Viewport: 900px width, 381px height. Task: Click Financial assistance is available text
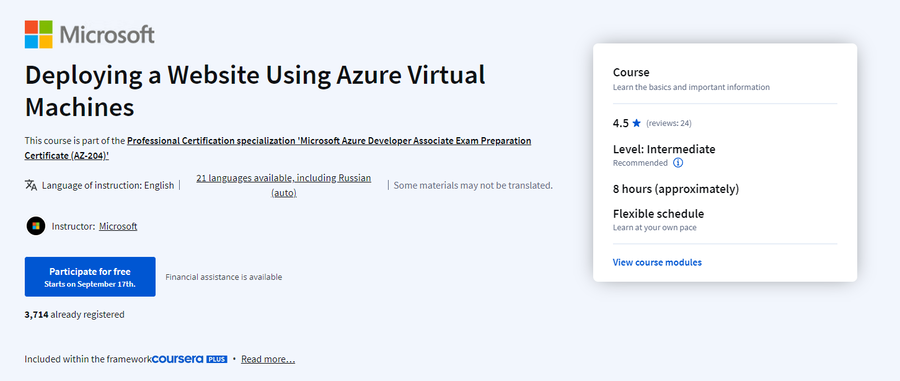click(x=224, y=277)
